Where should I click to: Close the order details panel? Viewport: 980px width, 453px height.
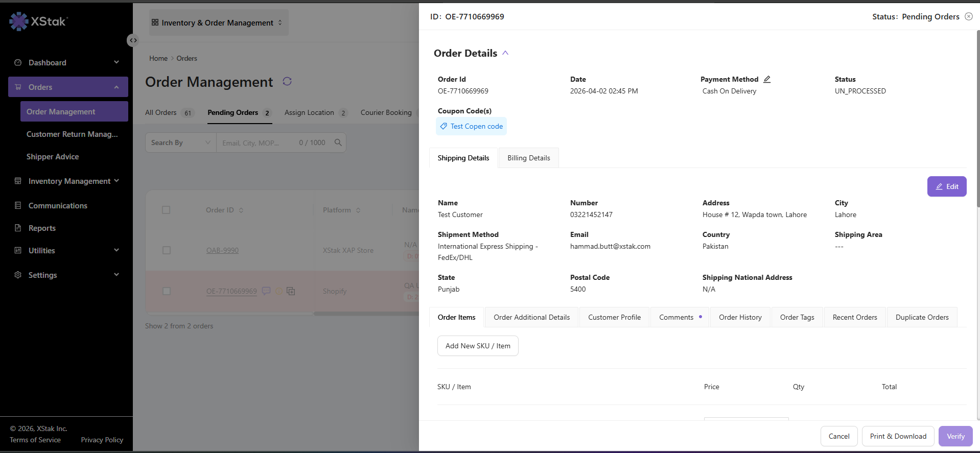[969, 16]
